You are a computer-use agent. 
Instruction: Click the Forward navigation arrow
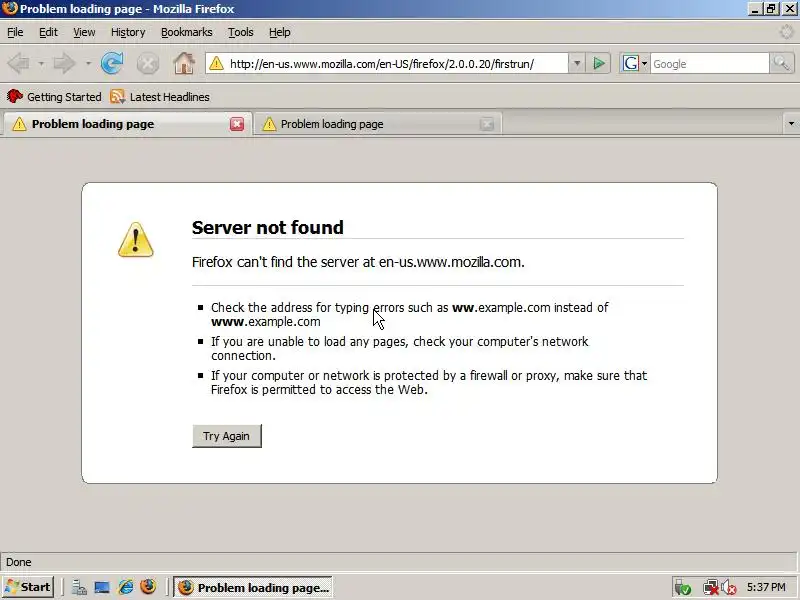(x=64, y=64)
